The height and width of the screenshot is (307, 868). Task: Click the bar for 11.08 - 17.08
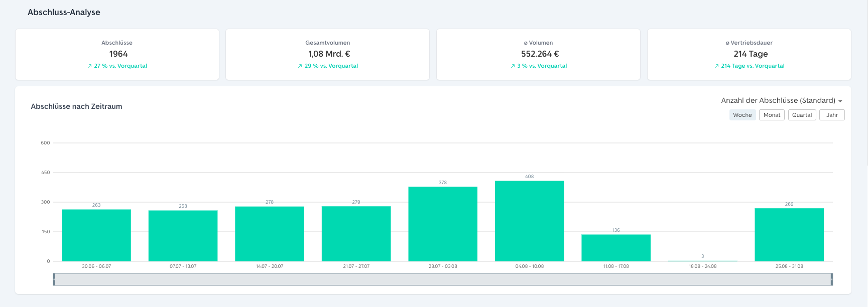[x=616, y=248]
